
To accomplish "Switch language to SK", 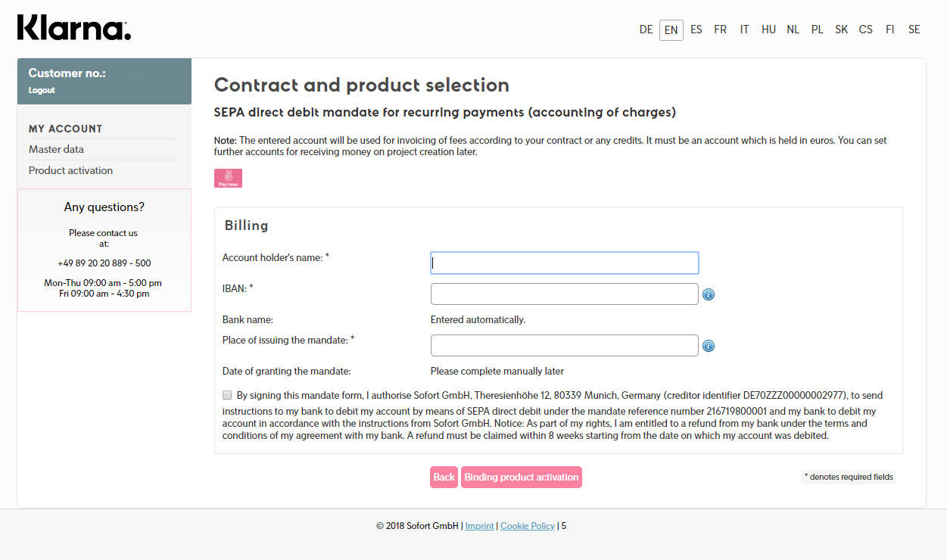I will [x=841, y=30].
